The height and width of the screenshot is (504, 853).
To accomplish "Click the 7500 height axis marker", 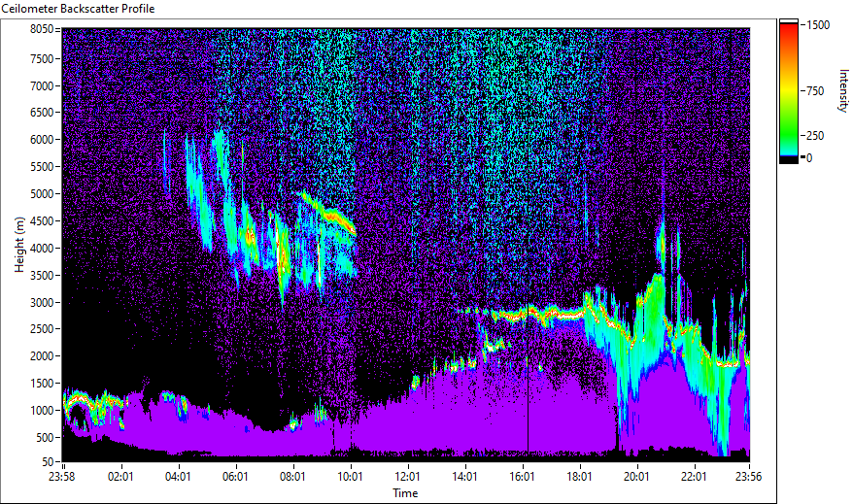I will click(x=42, y=58).
